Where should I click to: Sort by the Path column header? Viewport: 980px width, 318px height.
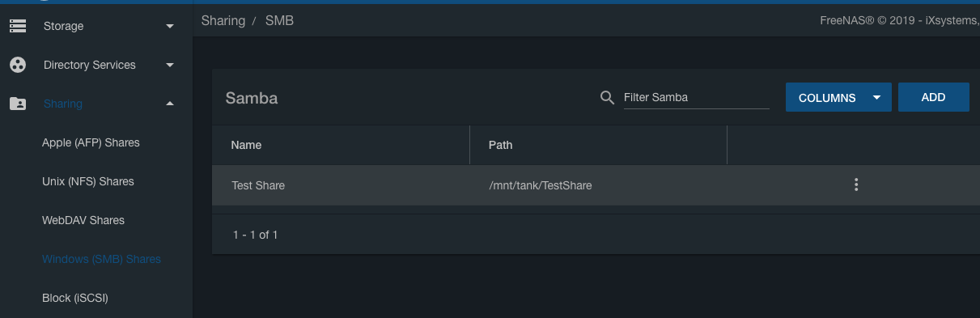point(500,145)
